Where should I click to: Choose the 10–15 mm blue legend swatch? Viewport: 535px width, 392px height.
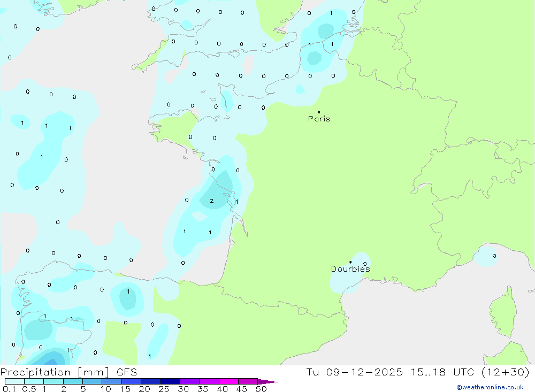click(112, 381)
